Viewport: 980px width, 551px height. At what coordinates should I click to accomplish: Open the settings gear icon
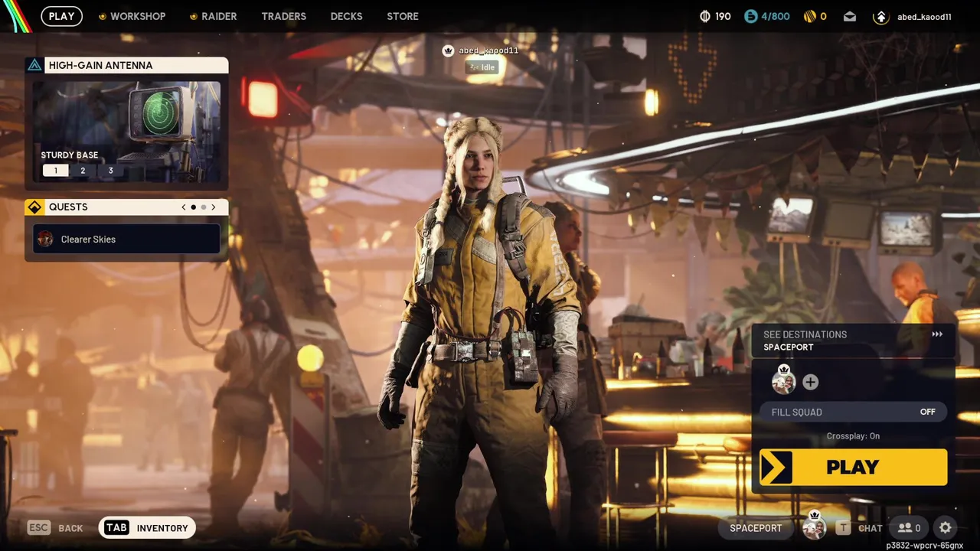[946, 528]
